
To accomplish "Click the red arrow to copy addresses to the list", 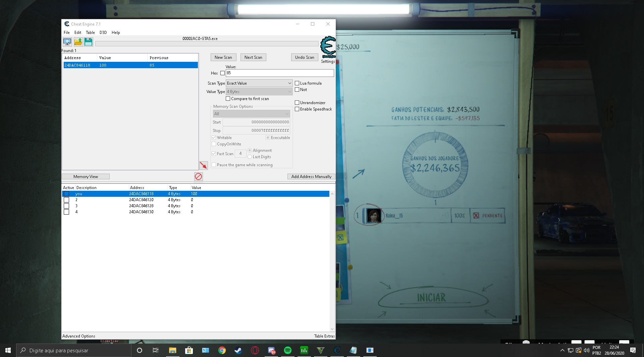I will (204, 165).
